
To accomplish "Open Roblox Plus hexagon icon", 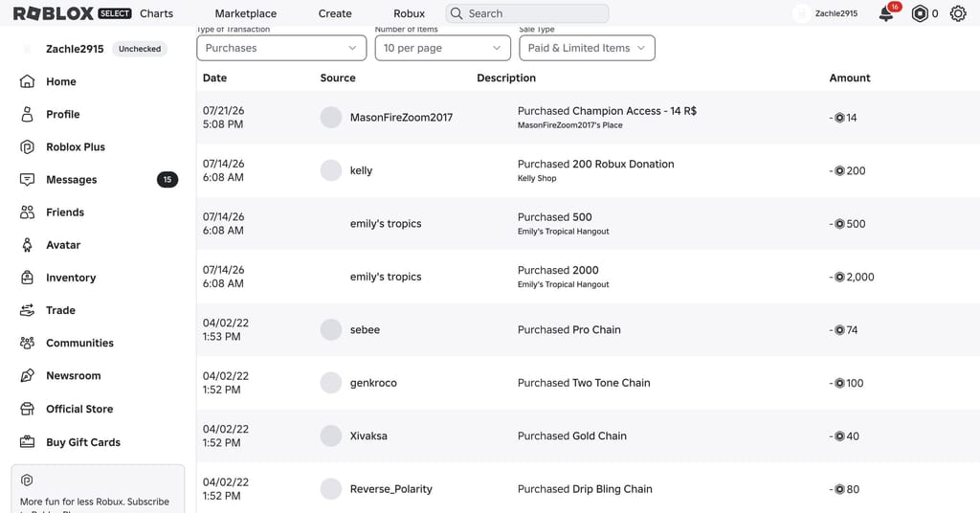I will (x=27, y=146).
